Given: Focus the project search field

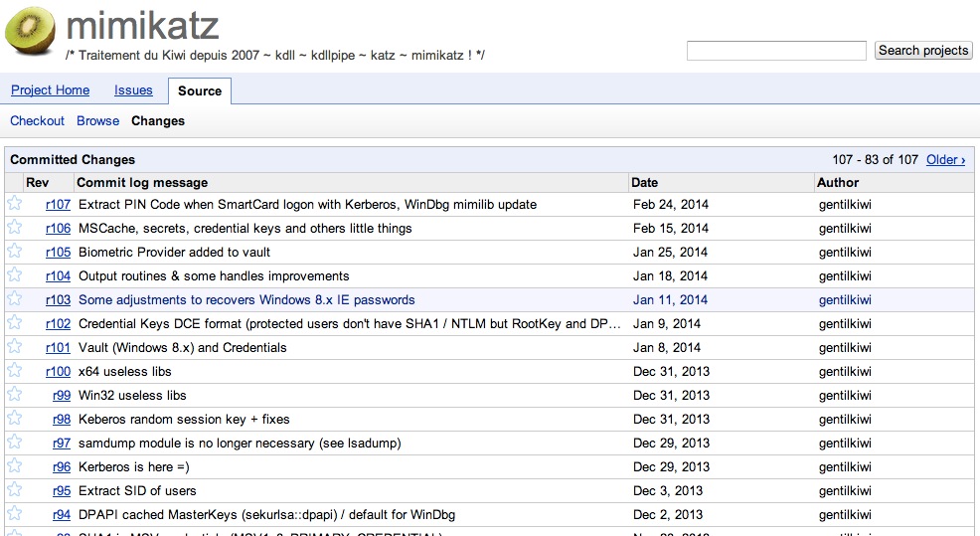Looking at the screenshot, I should (776, 51).
